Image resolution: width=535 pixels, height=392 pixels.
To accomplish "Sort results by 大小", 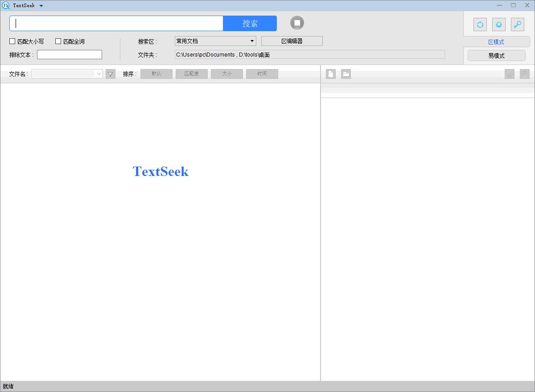I will 227,74.
